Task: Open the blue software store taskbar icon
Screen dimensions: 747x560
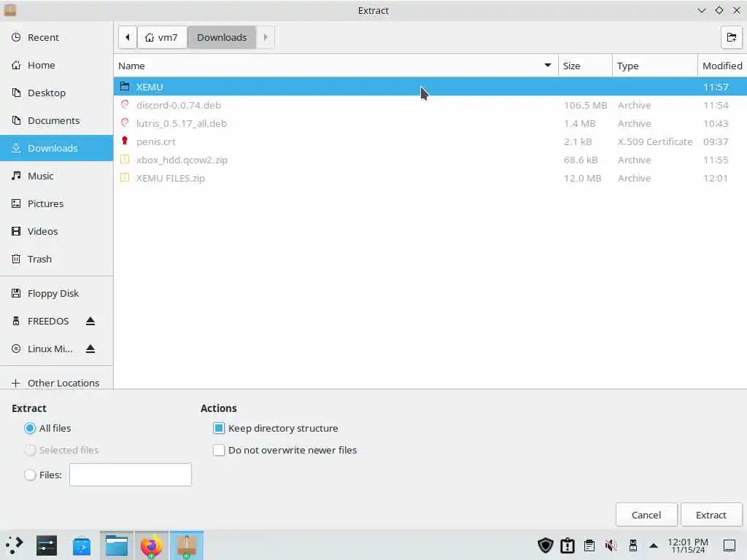Action: coord(82,546)
